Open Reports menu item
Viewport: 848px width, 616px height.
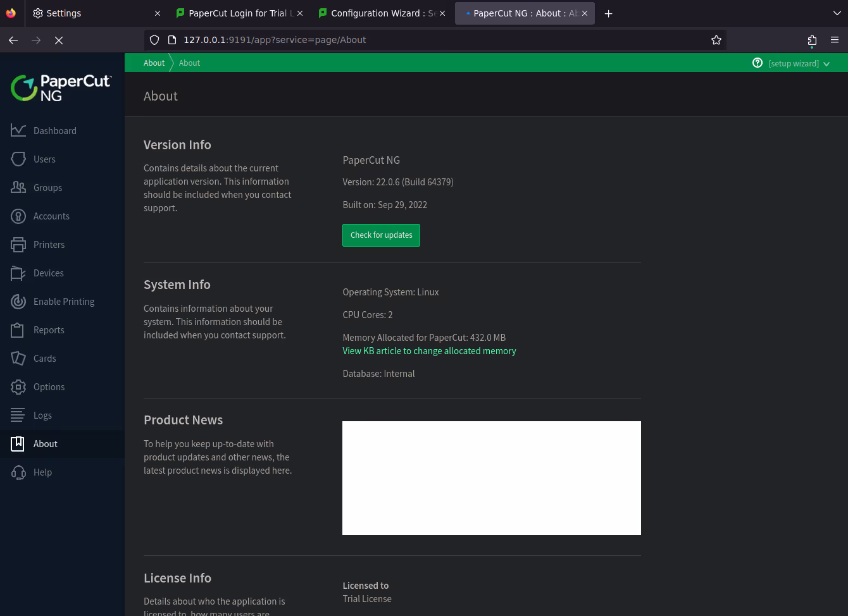click(x=62, y=330)
